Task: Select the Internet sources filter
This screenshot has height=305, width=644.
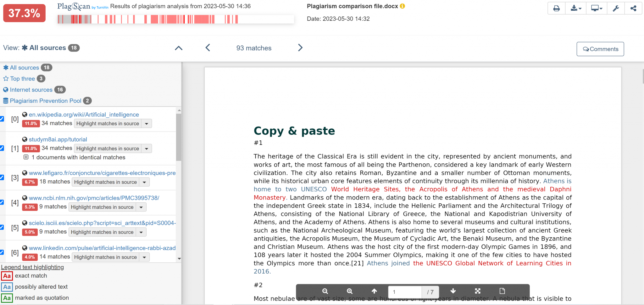Action: point(31,90)
